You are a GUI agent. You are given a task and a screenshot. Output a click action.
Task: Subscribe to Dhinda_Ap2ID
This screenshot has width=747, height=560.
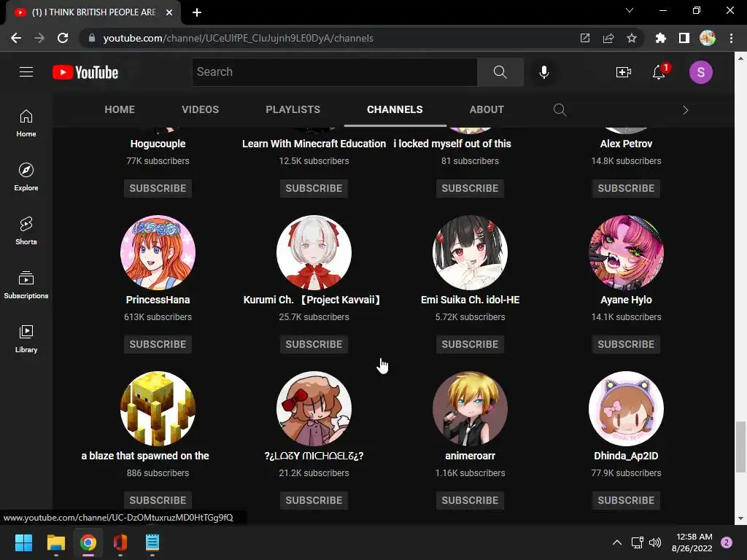[626, 500]
